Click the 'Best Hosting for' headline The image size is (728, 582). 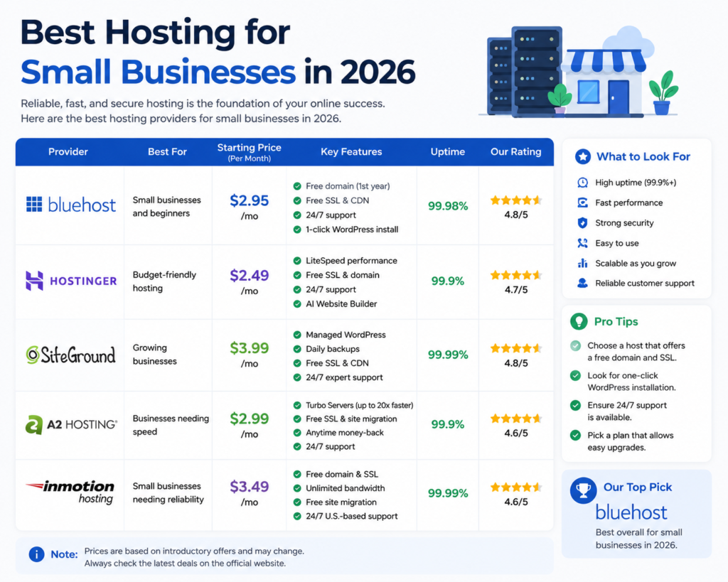pyautogui.click(x=155, y=33)
